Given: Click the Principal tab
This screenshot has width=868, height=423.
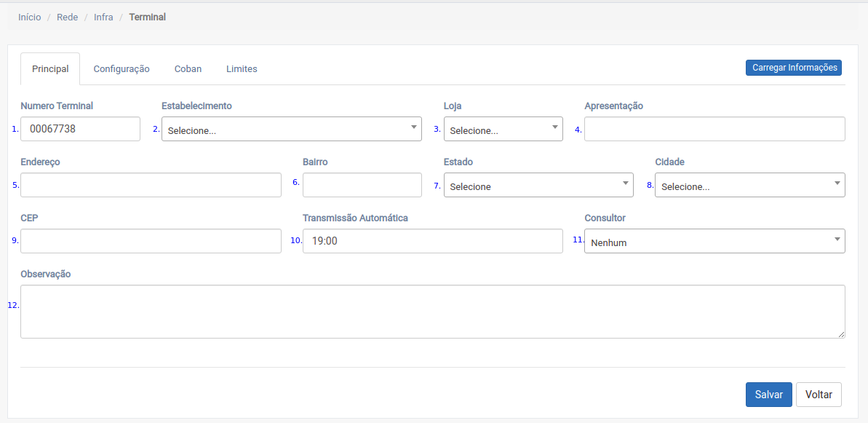Looking at the screenshot, I should point(50,69).
